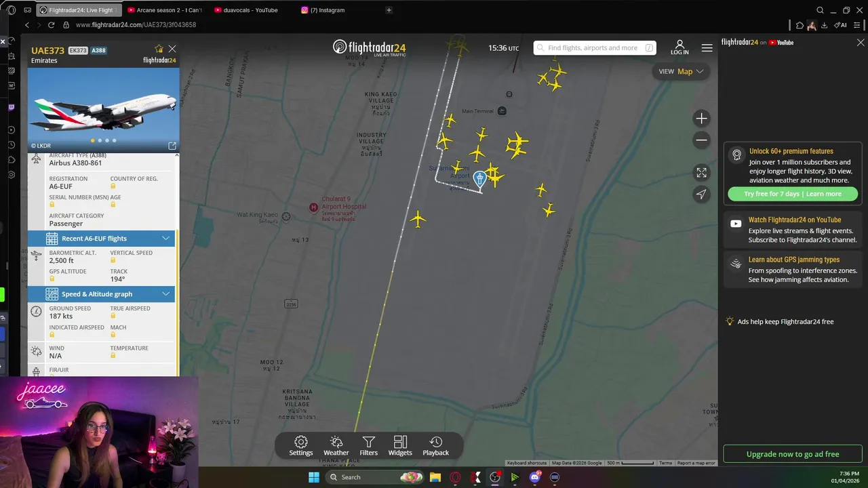
Task: Click the Flightradar24 logo
Action: click(x=370, y=47)
